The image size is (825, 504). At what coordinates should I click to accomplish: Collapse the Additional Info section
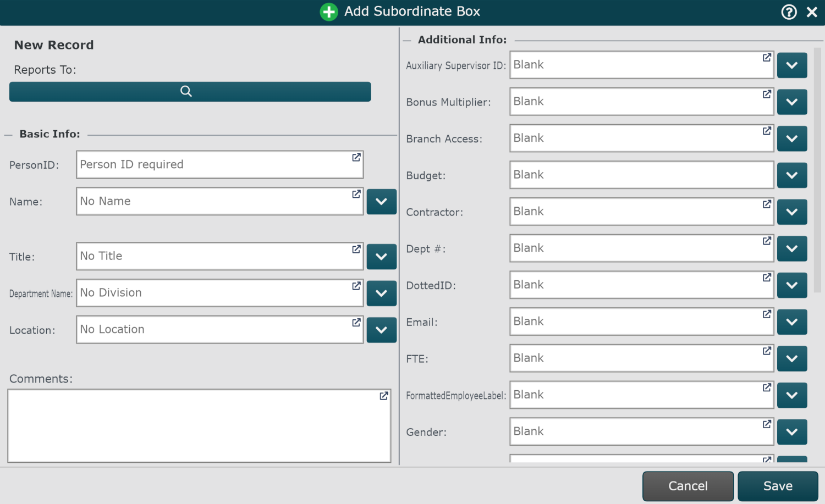(x=407, y=40)
